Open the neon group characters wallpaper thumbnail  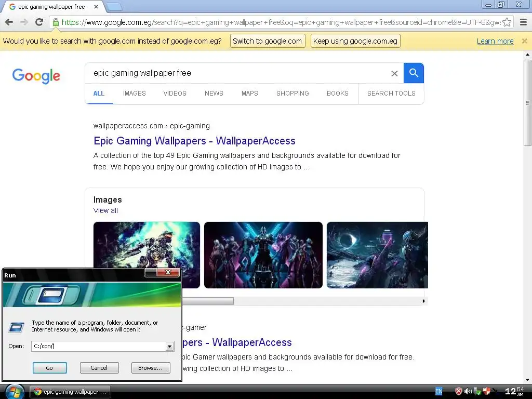click(x=263, y=255)
